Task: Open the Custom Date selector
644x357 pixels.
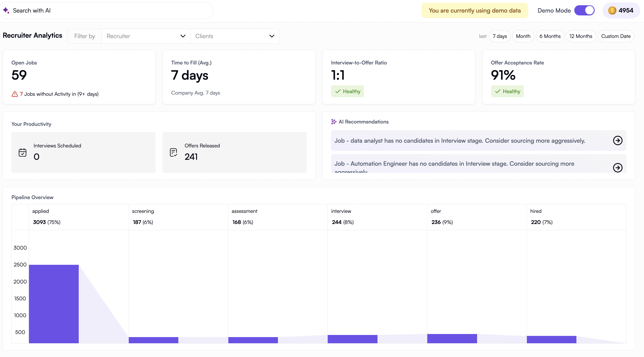Action: pyautogui.click(x=616, y=36)
